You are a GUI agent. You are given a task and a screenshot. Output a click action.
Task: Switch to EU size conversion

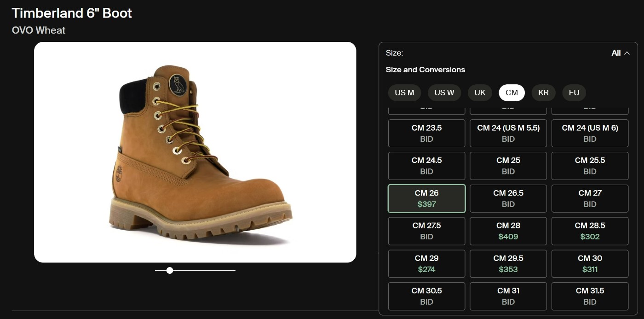coord(574,93)
